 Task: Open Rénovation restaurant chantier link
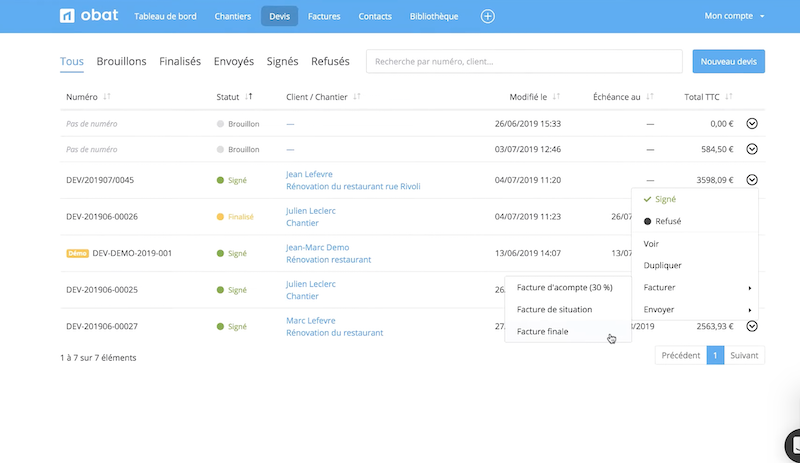[x=329, y=259]
